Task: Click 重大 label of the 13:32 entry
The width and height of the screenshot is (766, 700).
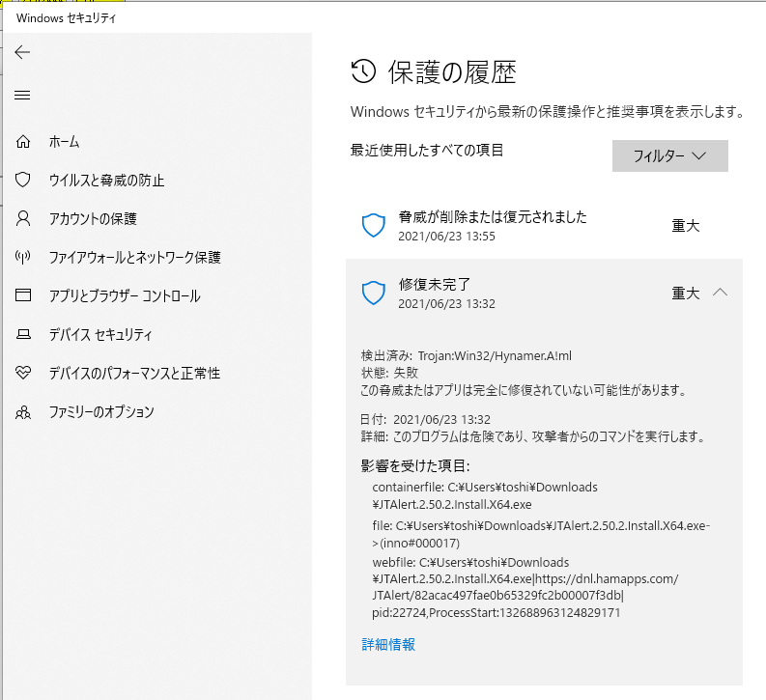Action: (686, 293)
